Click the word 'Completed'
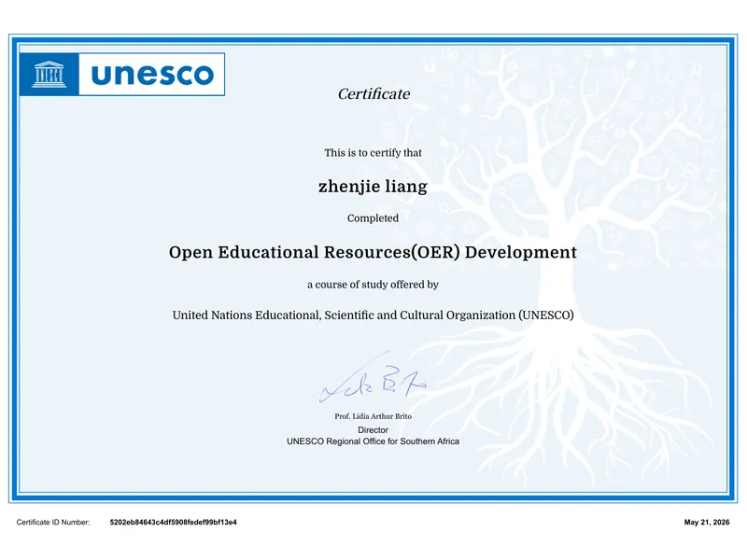The width and height of the screenshot is (747, 560). pyautogui.click(x=373, y=218)
